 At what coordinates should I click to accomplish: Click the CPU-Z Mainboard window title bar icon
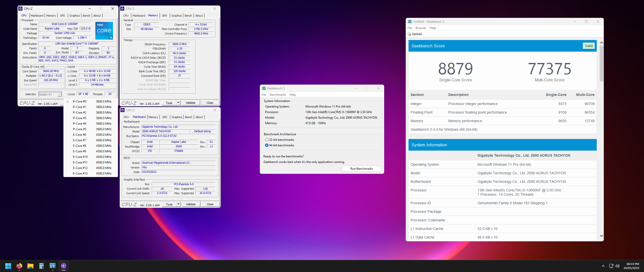123,110
